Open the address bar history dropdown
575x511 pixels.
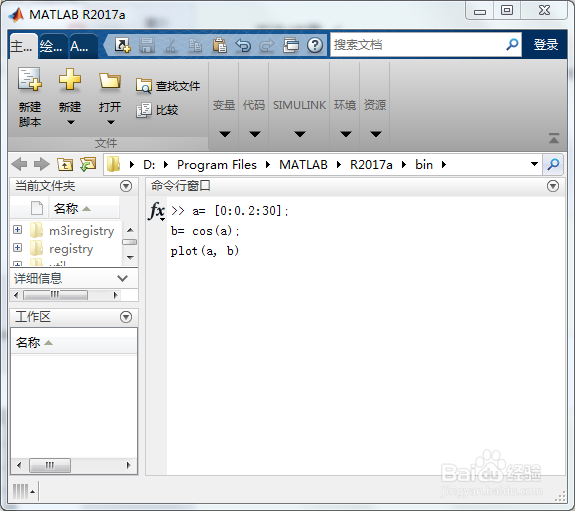(x=534, y=164)
